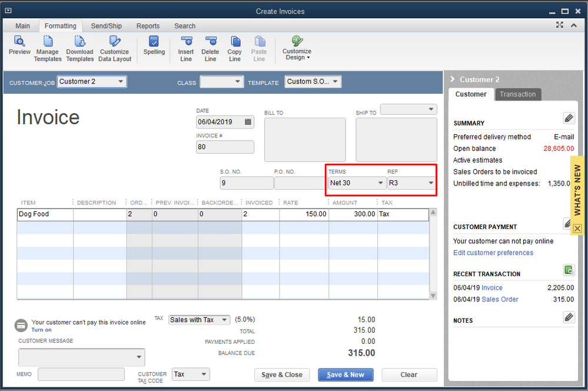Screen dimensions: 588x391
Task: Delete Line from invoice
Action: click(210, 48)
